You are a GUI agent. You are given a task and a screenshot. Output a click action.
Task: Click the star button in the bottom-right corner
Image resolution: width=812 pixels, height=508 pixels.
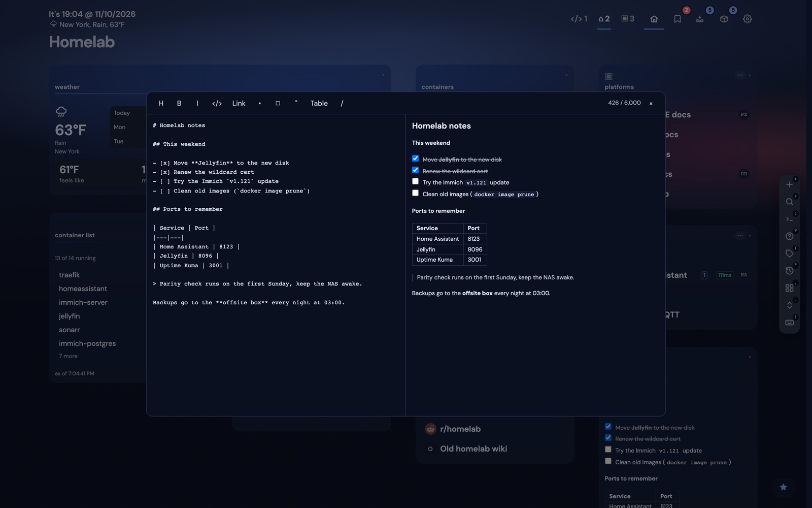(784, 487)
